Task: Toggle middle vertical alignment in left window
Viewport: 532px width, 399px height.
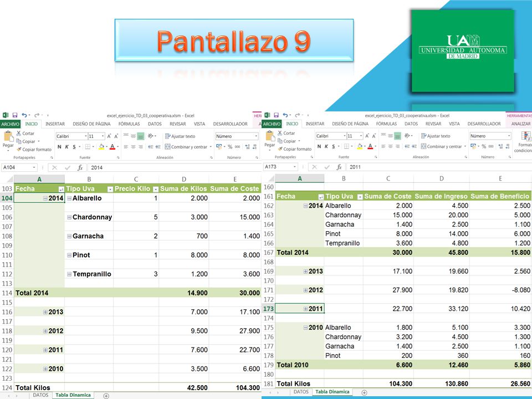Action: [x=133, y=136]
